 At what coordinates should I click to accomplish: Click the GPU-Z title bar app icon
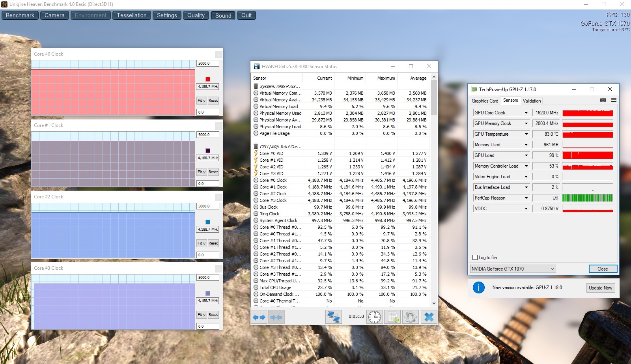point(474,90)
